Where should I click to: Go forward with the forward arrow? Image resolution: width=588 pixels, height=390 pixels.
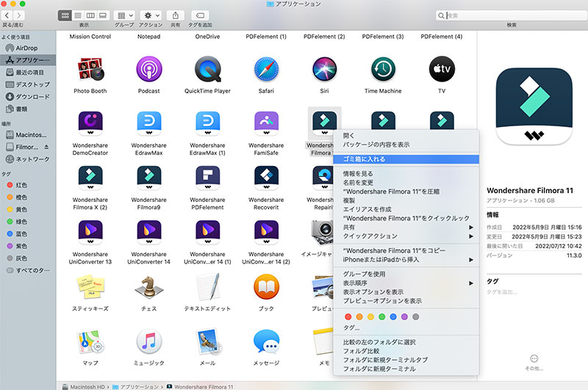(19, 15)
